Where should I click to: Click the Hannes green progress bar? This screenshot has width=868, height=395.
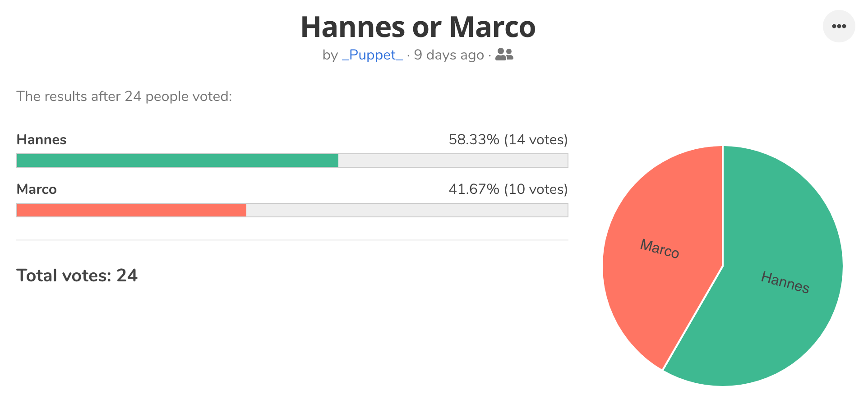(177, 161)
